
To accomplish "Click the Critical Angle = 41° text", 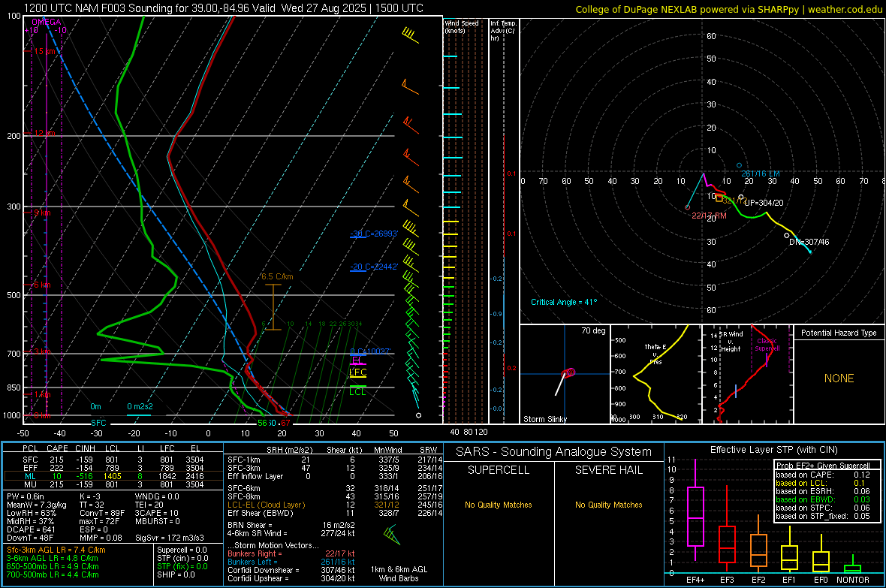I will [564, 302].
